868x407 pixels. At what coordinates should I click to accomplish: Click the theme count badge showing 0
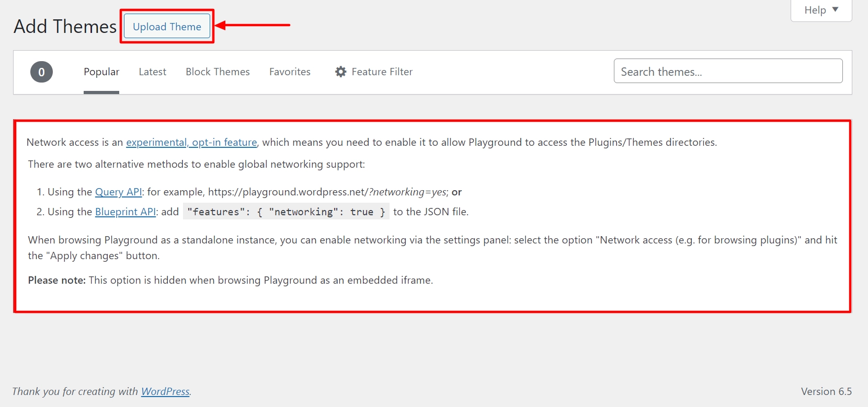click(x=42, y=72)
